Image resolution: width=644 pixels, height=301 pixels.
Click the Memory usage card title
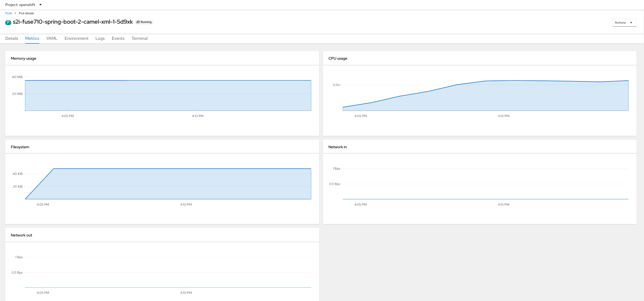[x=24, y=59]
